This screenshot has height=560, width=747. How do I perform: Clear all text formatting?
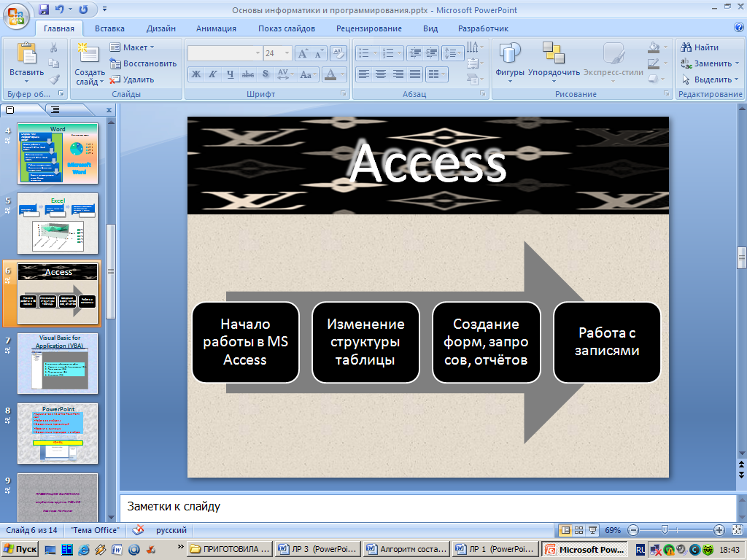[x=338, y=53]
